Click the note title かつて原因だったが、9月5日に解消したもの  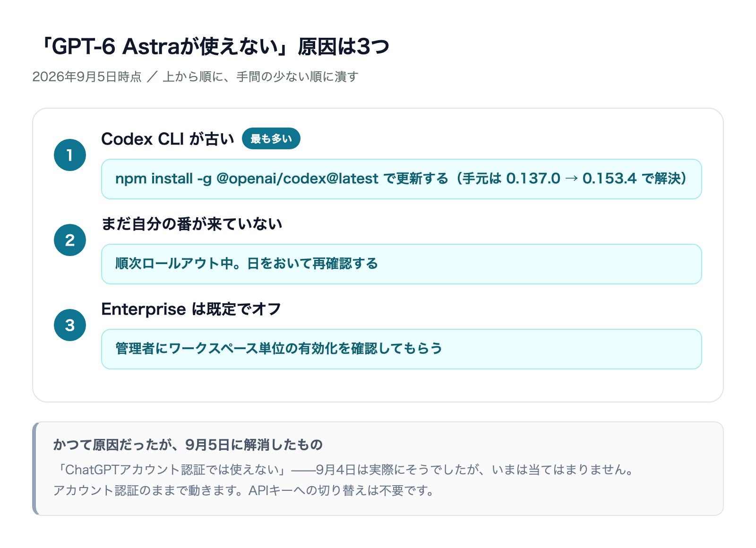point(188,445)
